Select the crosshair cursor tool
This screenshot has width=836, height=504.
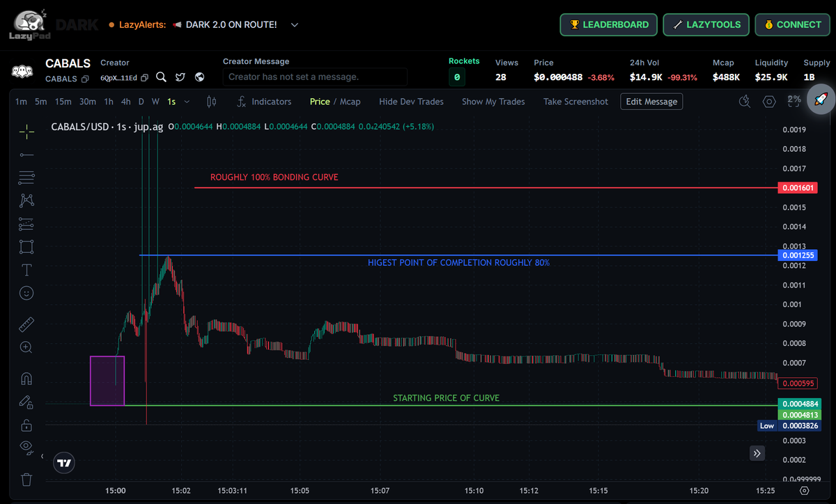(26, 131)
